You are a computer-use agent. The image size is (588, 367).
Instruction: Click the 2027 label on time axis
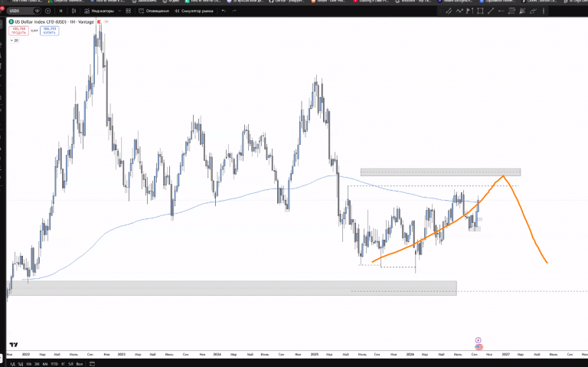click(x=505, y=354)
